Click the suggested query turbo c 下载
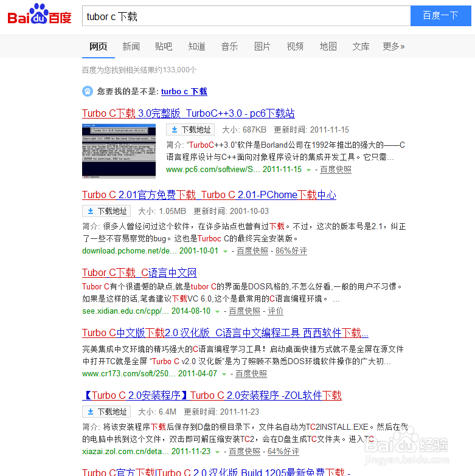This screenshot has width=475, height=476. [184, 91]
